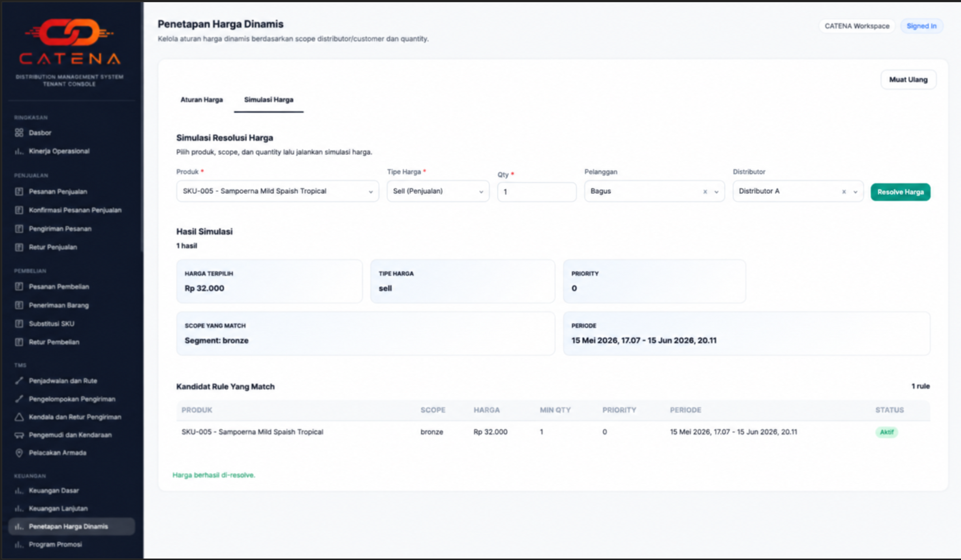Image resolution: width=961 pixels, height=560 pixels.
Task: Click the Penerimaan Barang icon
Action: pos(19,305)
